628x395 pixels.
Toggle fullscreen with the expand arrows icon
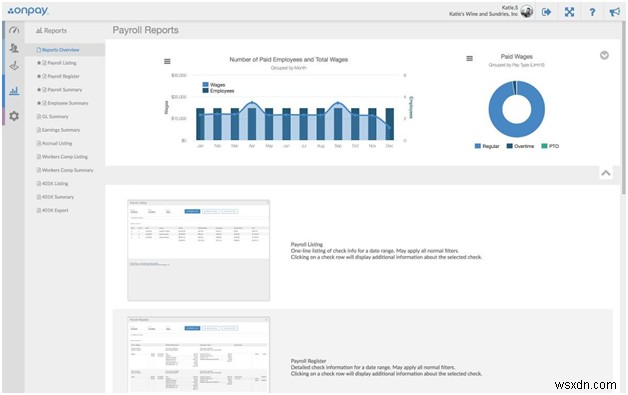569,12
